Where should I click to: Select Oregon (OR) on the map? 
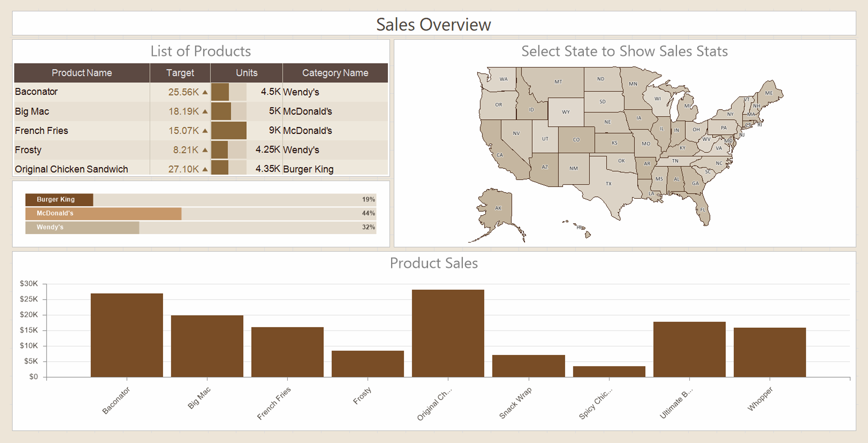(x=498, y=105)
